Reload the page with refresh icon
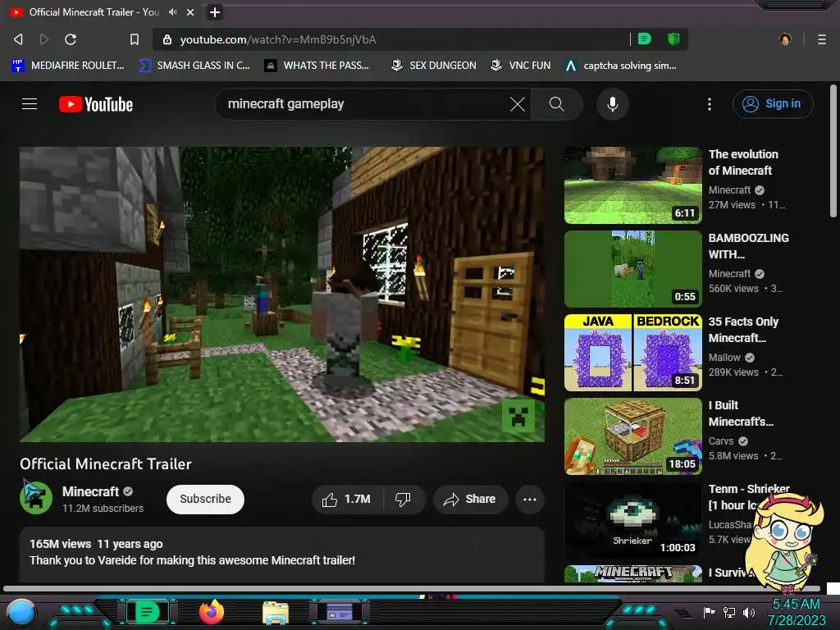This screenshot has width=840, height=630. tap(71, 39)
